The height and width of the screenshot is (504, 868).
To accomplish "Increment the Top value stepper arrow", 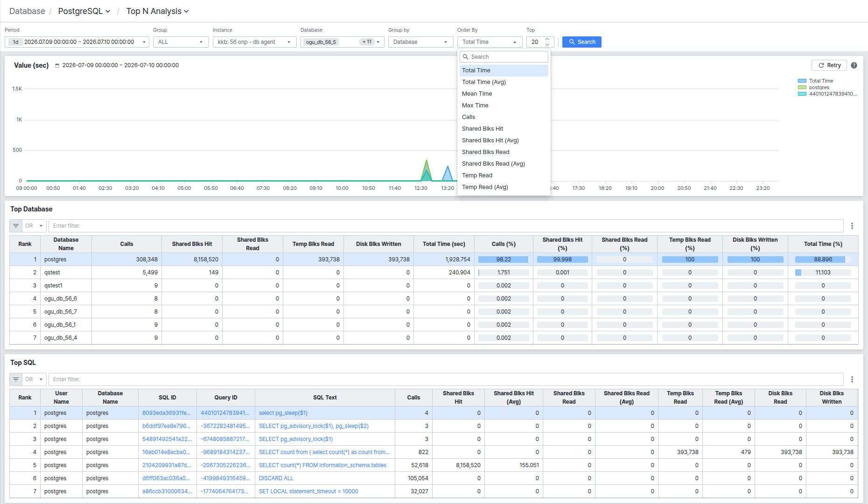I will point(547,39).
